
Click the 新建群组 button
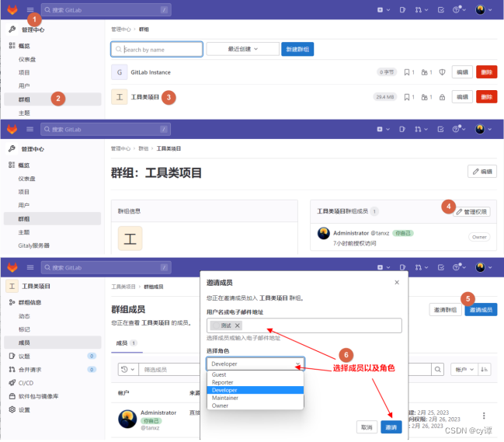point(297,49)
